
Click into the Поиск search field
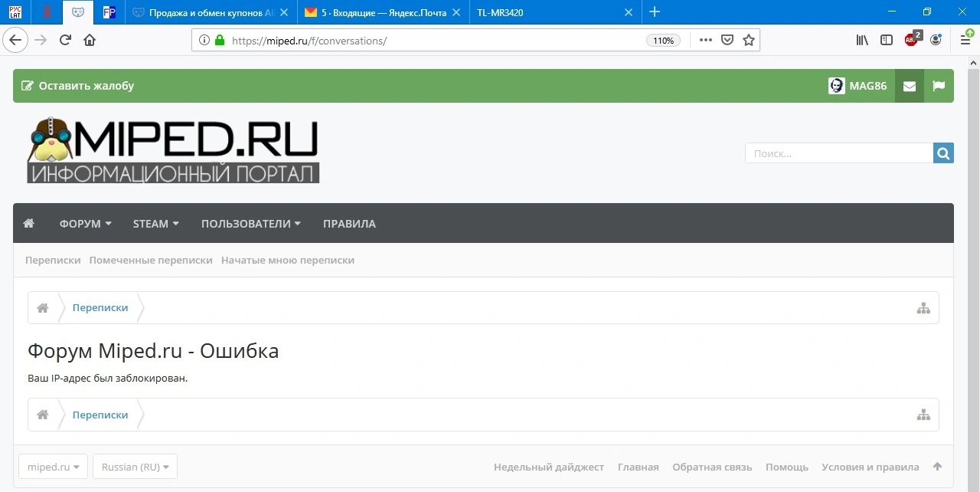click(839, 153)
